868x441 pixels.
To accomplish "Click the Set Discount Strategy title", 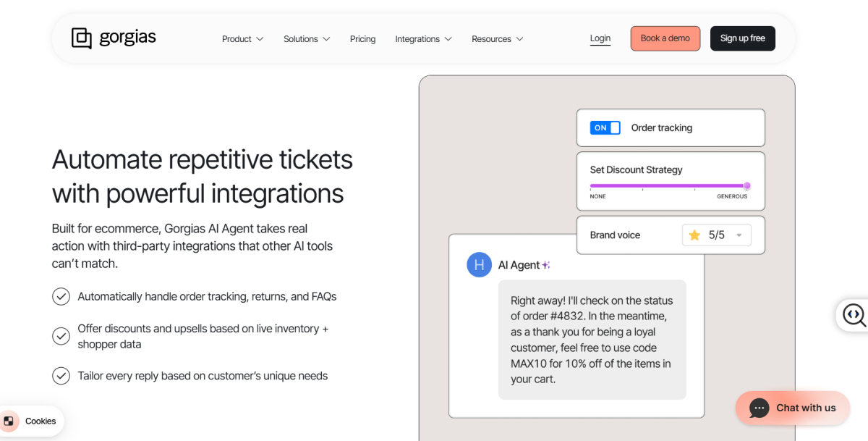I will point(637,169).
